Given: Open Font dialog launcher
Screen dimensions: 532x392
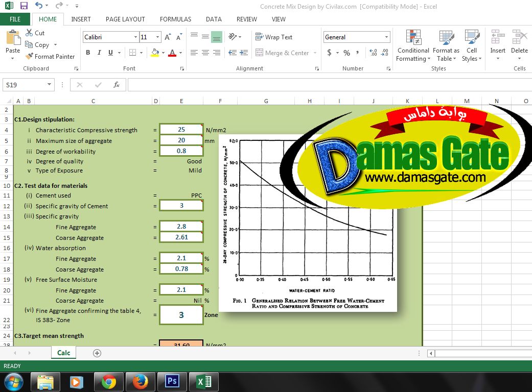Looking at the screenshot, I should [182, 69].
